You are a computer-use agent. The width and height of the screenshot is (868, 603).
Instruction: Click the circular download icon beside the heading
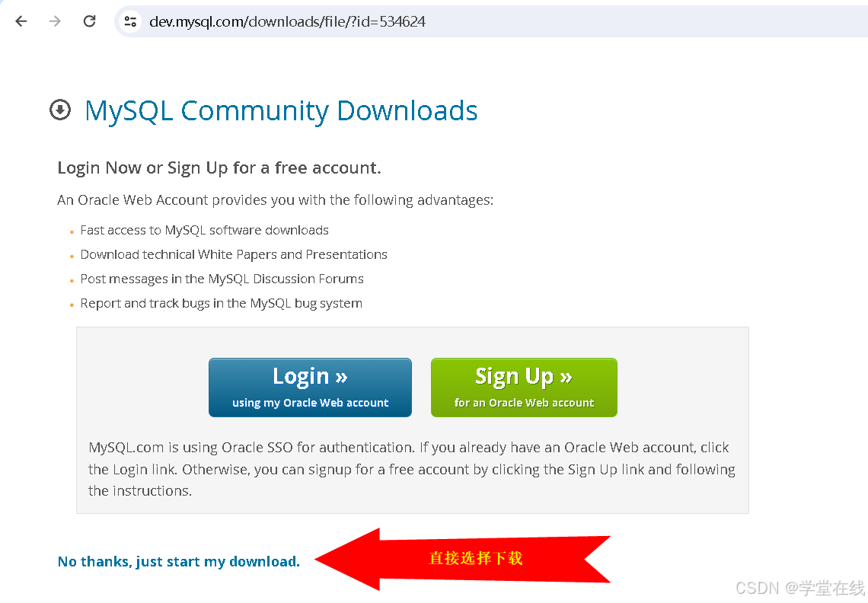tap(60, 110)
